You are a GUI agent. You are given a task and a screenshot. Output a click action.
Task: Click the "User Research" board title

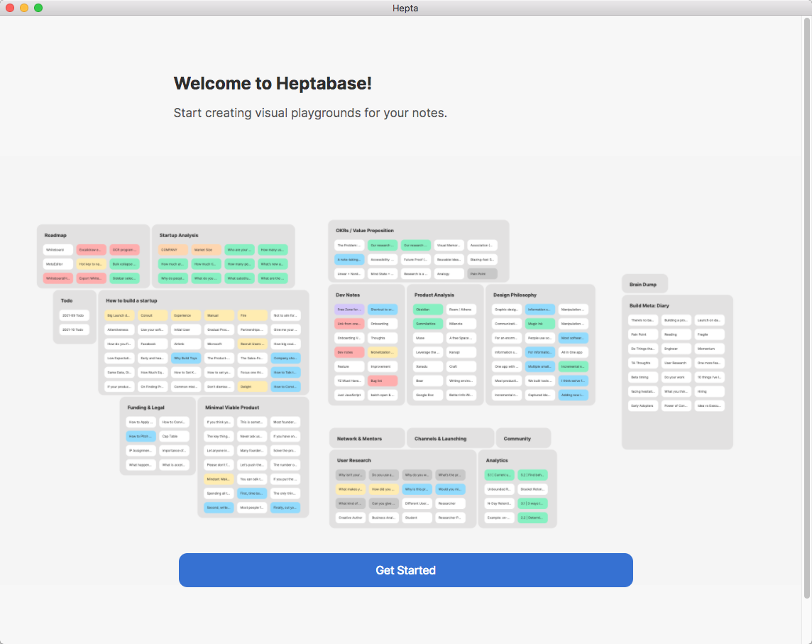point(353,461)
